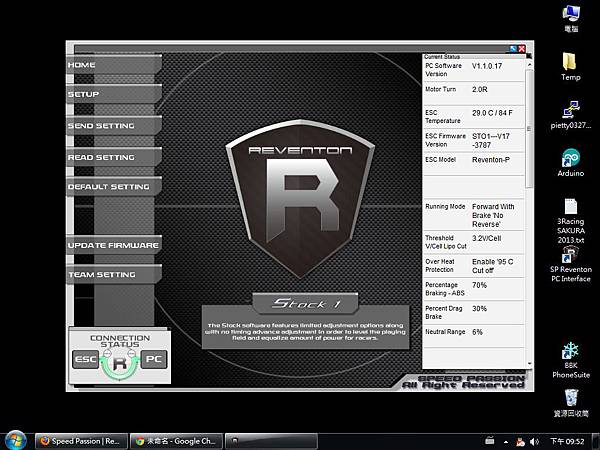
Task: Open the pietty0327 desktop shortcut
Action: click(x=571, y=115)
